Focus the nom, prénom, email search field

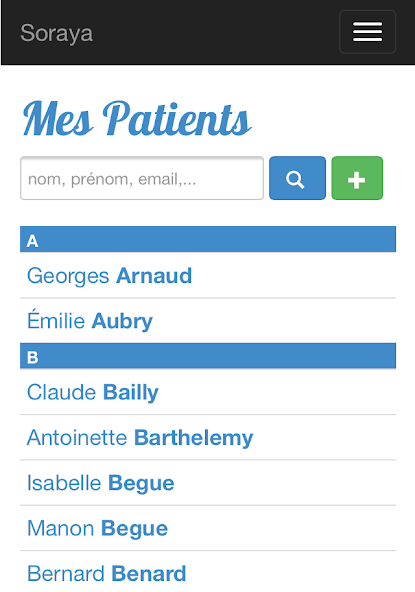pos(142,178)
